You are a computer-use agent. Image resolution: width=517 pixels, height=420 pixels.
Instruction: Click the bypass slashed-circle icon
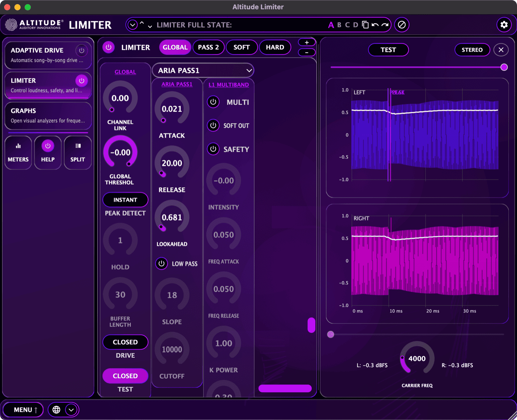tap(402, 25)
